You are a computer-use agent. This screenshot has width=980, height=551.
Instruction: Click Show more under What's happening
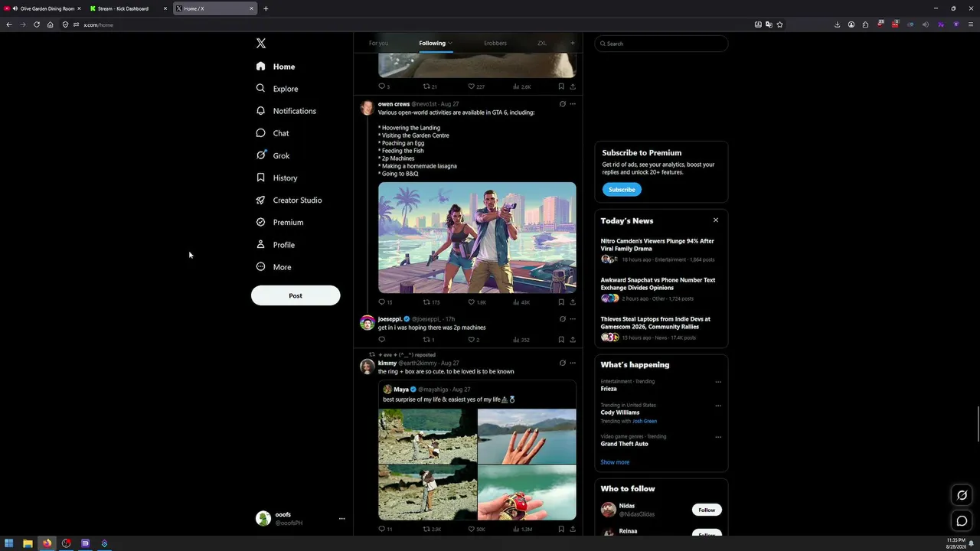615,462
